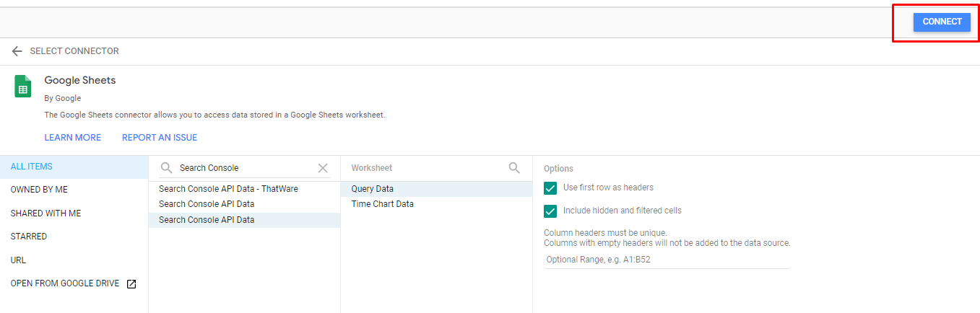Image resolution: width=980 pixels, height=313 pixels.
Task: Open the Worksheet search magnifier
Action: [514, 167]
